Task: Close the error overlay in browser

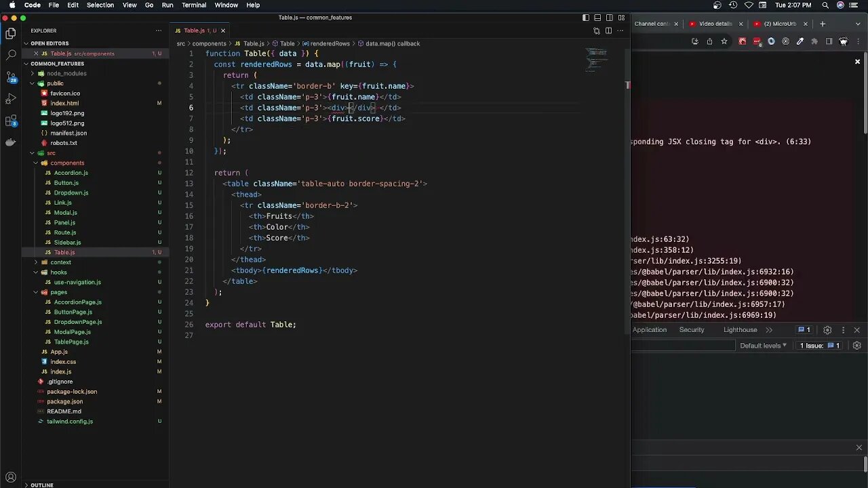Action: click(x=857, y=62)
